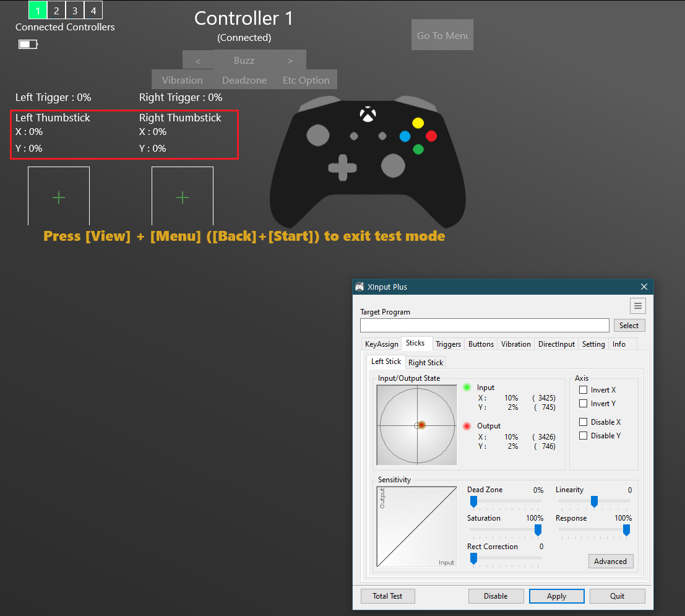
Task: Click the Apply button
Action: pos(556,596)
